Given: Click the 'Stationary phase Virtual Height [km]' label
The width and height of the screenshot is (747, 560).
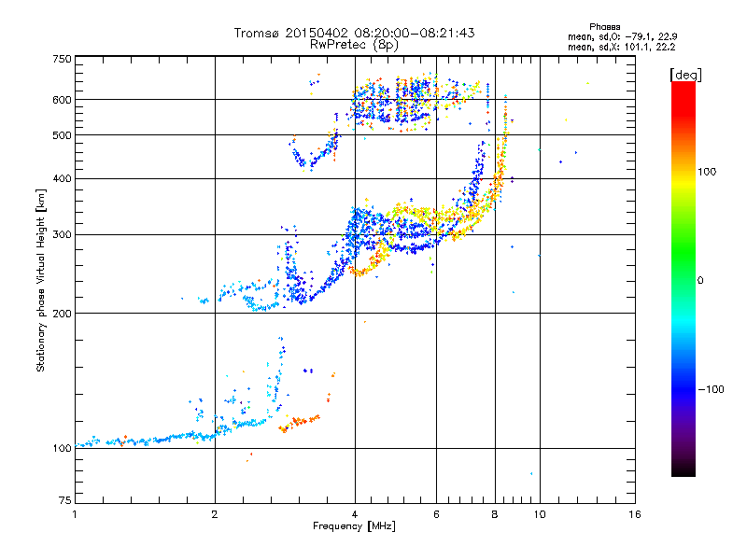Looking at the screenshot, I should coord(41,280).
